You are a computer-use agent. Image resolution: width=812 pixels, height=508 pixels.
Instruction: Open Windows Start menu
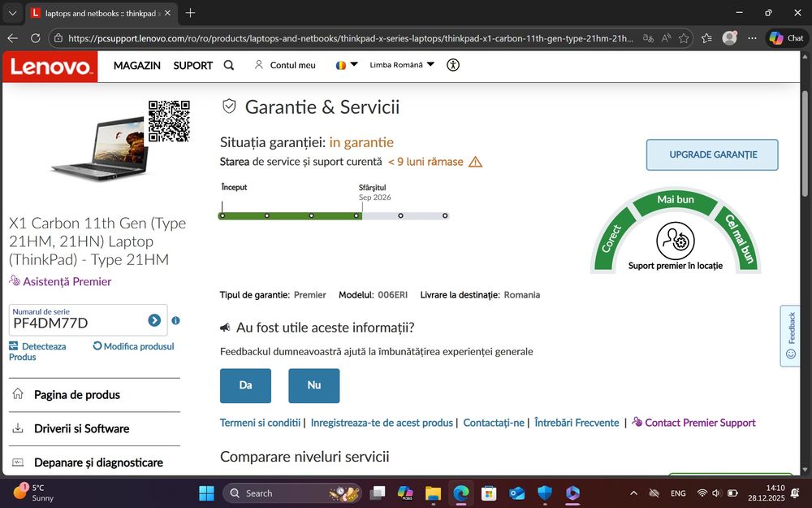(x=206, y=493)
